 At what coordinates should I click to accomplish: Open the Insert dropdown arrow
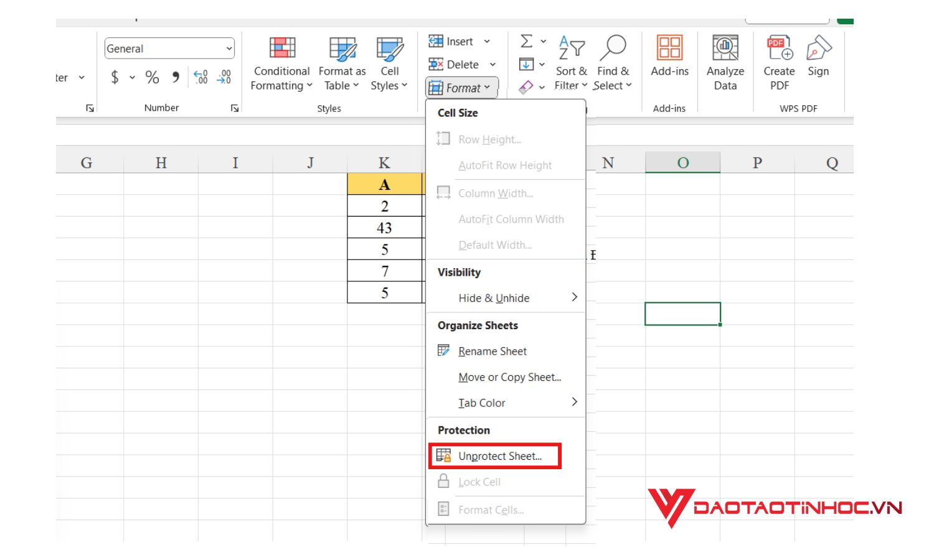[x=488, y=41]
